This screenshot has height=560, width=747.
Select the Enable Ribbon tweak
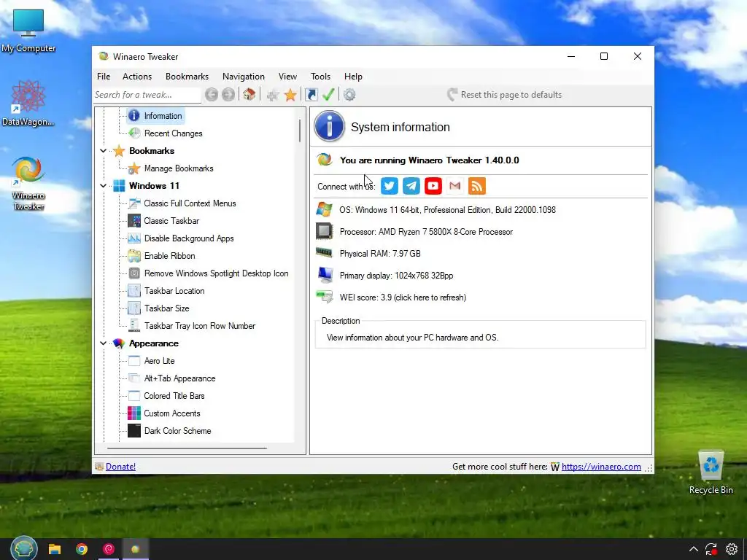169,256
